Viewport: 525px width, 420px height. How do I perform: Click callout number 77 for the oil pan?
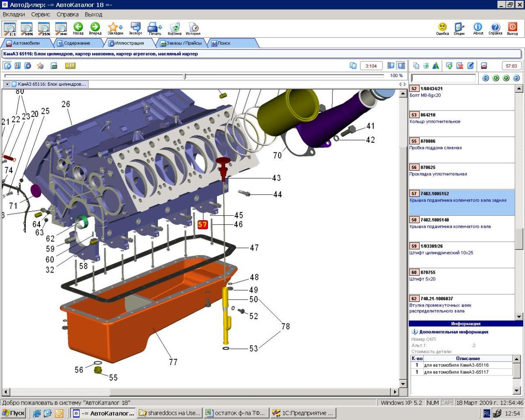pyautogui.click(x=173, y=362)
